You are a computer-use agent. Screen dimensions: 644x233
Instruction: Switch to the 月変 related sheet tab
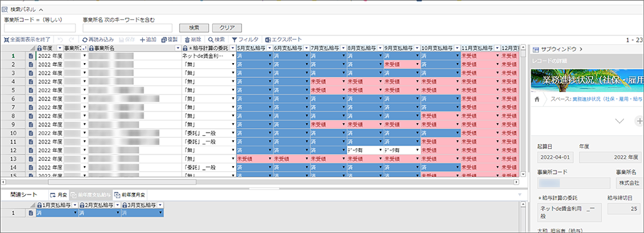point(59,194)
